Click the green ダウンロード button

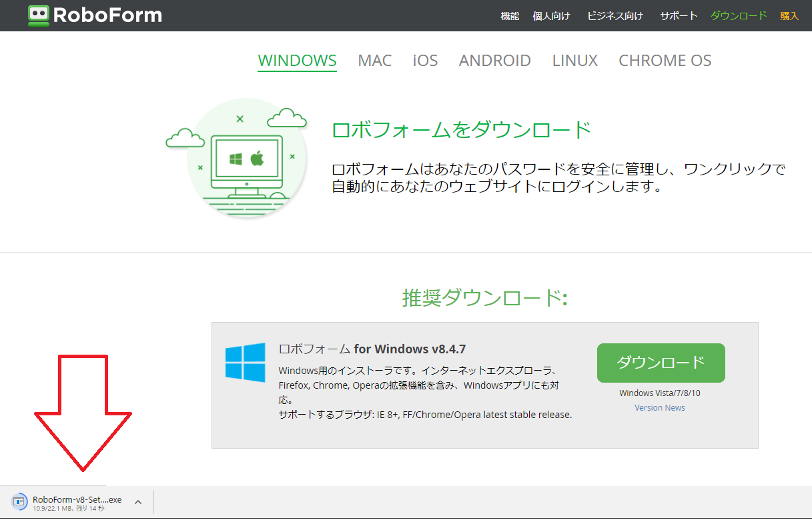[661, 363]
